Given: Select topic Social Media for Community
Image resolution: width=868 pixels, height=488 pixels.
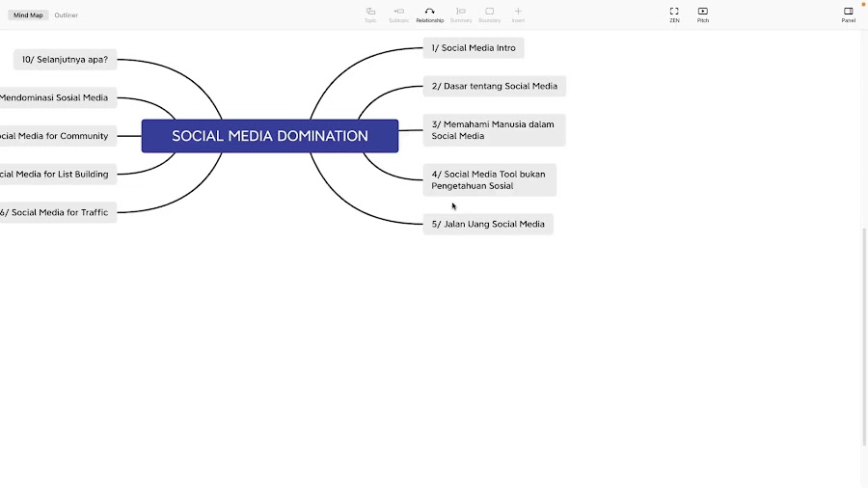Looking at the screenshot, I should point(58,136).
